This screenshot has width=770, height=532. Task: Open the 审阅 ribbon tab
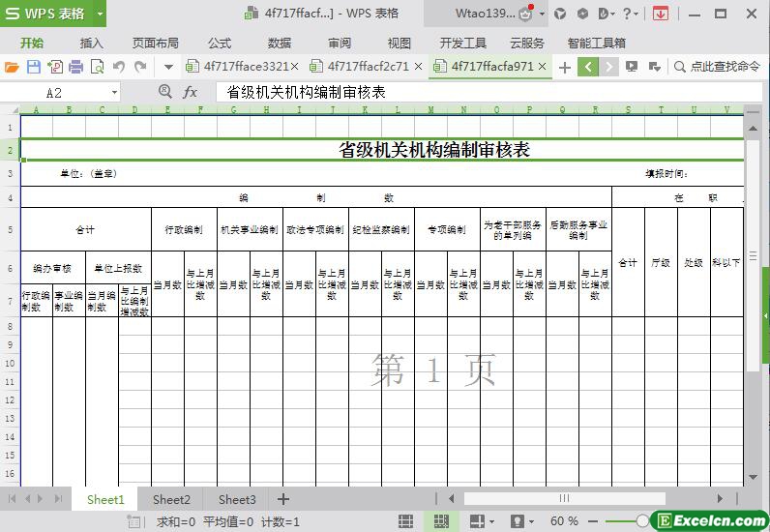(340, 44)
